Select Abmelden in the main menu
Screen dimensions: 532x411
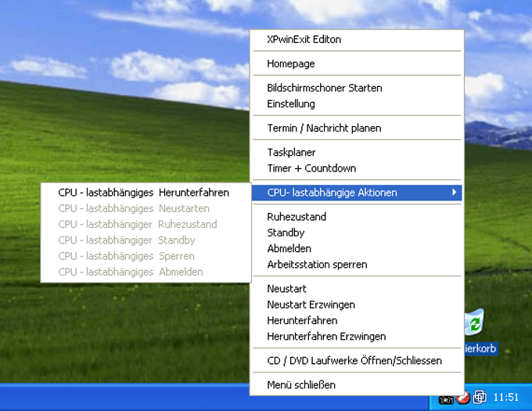pos(357,249)
